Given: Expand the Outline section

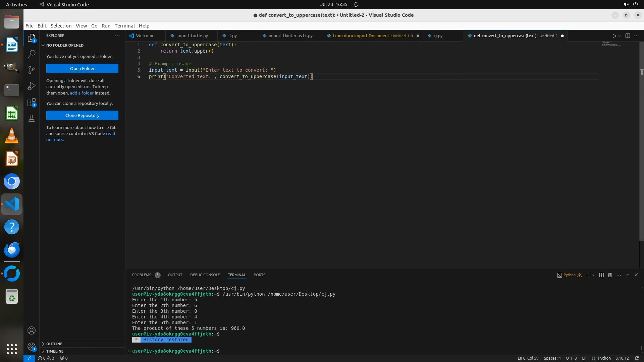Looking at the screenshot, I should tap(54, 344).
